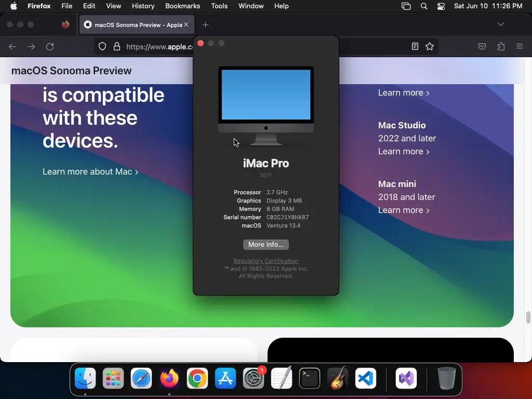Click Learn more under Mac Studio
The image size is (532, 399).
pyautogui.click(x=404, y=151)
